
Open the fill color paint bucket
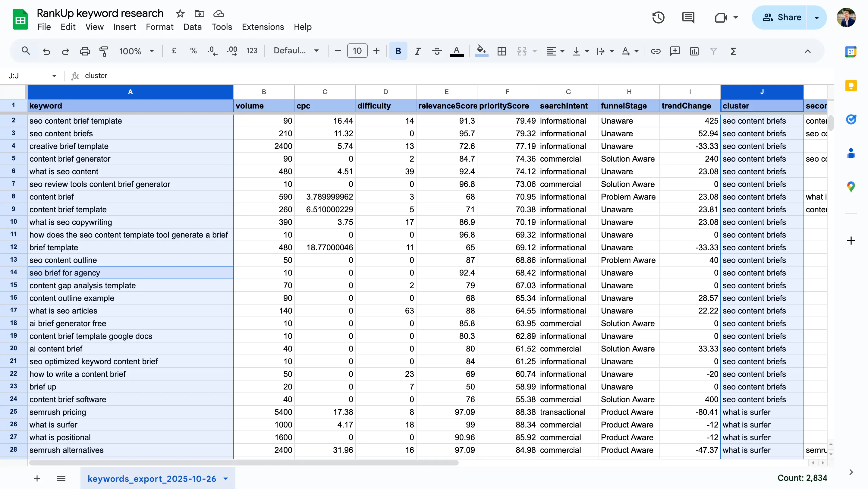pos(481,51)
